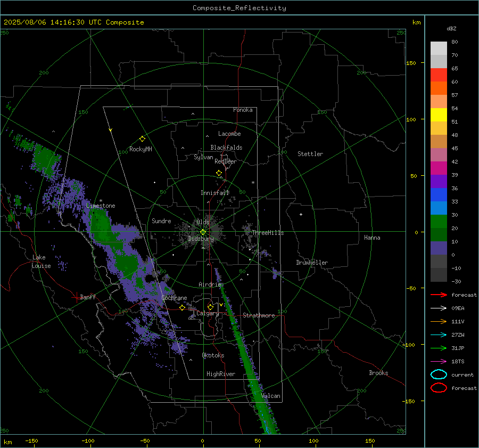Select the Vulcan label
Image resolution: width=479 pixels, height=448 pixels.
point(270,396)
